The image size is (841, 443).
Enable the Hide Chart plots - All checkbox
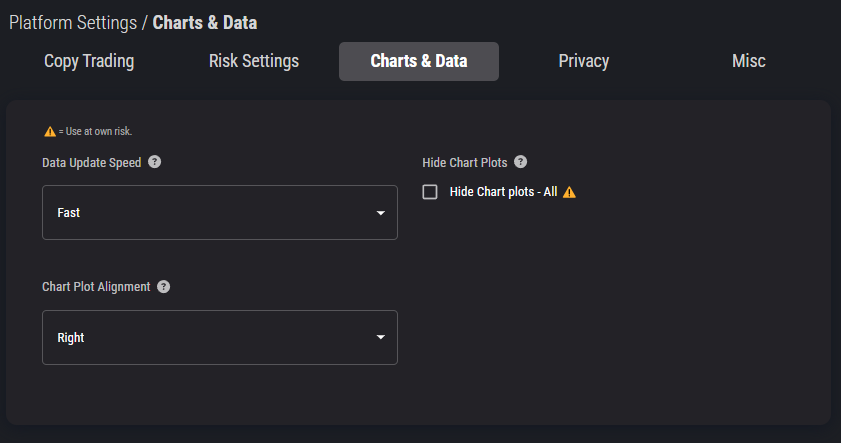tap(430, 192)
